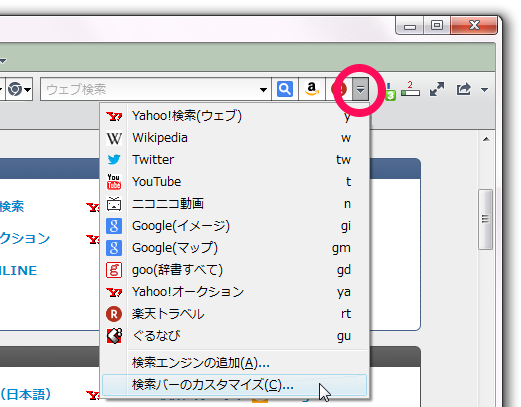Viewport: 521px width, 407px height.
Task: Click the Twitter bird icon
Action: (114, 160)
